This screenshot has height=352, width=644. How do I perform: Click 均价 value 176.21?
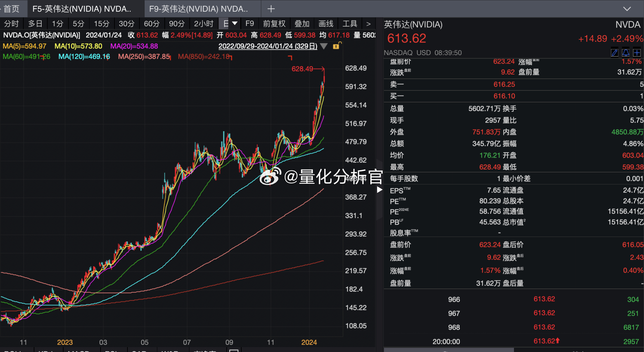pos(490,155)
